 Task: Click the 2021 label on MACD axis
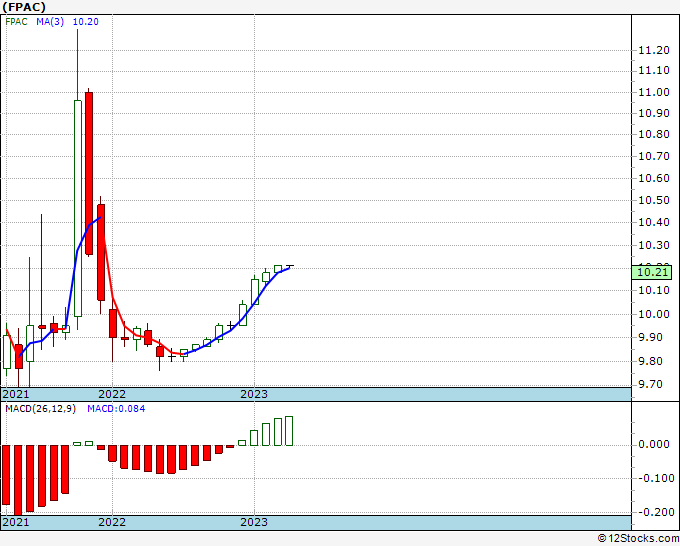click(16, 522)
